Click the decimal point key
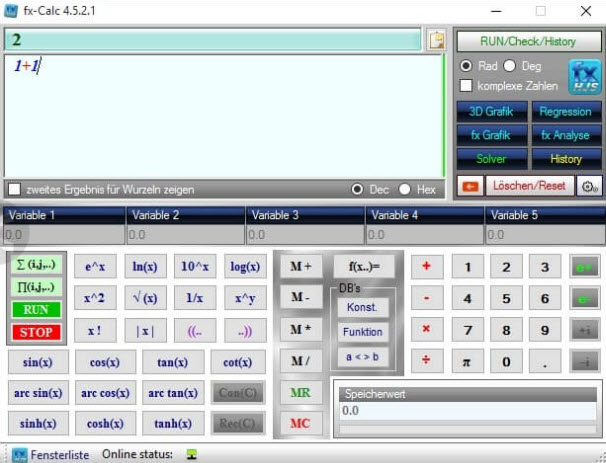The height and width of the screenshot is (463, 606). (x=545, y=362)
